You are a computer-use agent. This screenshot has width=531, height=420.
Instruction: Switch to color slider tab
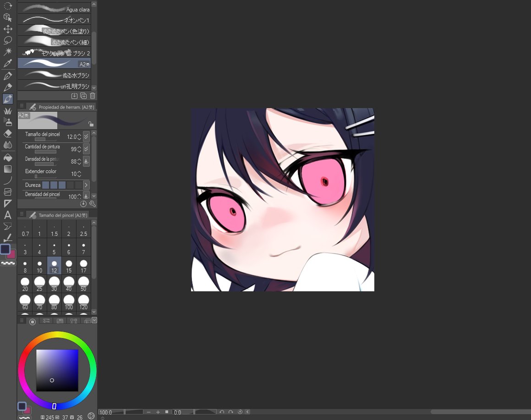pyautogui.click(x=46, y=321)
